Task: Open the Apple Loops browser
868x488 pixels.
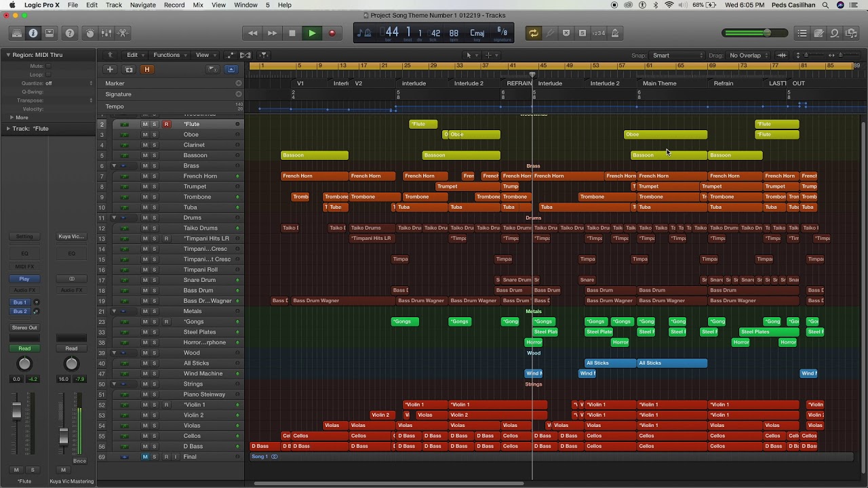Action: click(x=835, y=33)
